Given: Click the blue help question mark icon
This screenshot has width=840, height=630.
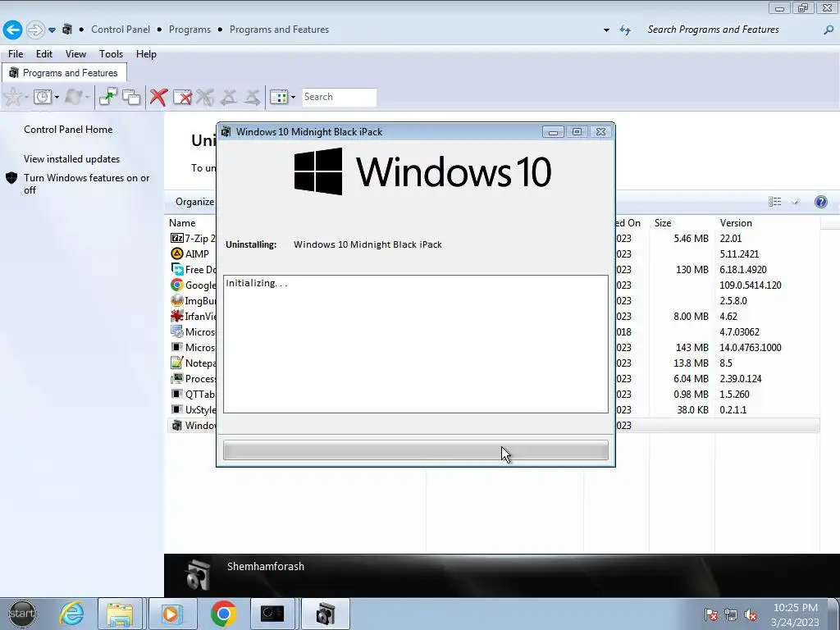Looking at the screenshot, I should tap(820, 202).
